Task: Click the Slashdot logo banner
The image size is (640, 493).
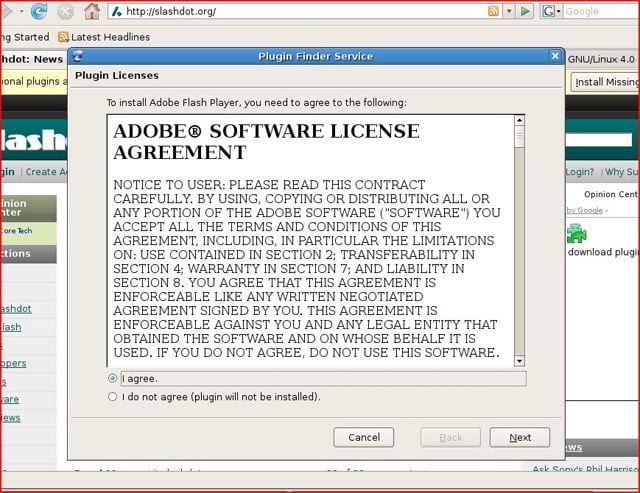Action: 34,140
